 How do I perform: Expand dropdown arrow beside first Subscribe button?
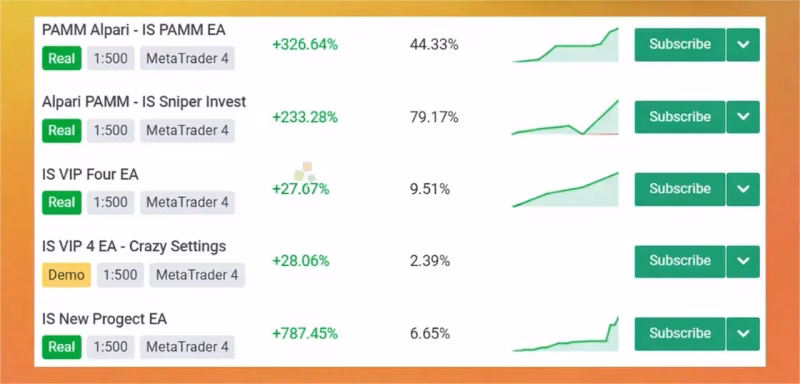click(743, 44)
